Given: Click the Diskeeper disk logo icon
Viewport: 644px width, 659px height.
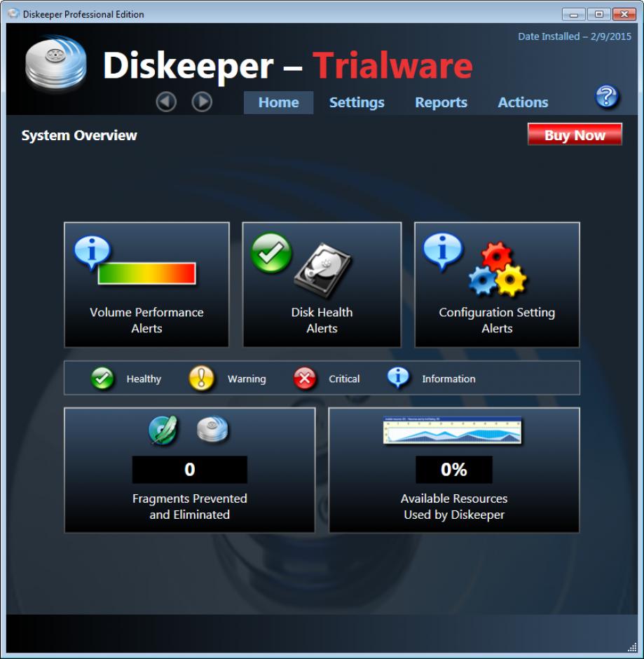Looking at the screenshot, I should 56,63.
